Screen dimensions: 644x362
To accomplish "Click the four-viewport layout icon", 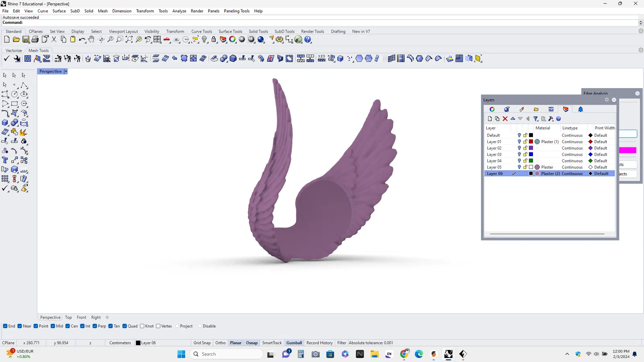I will tap(157, 39).
